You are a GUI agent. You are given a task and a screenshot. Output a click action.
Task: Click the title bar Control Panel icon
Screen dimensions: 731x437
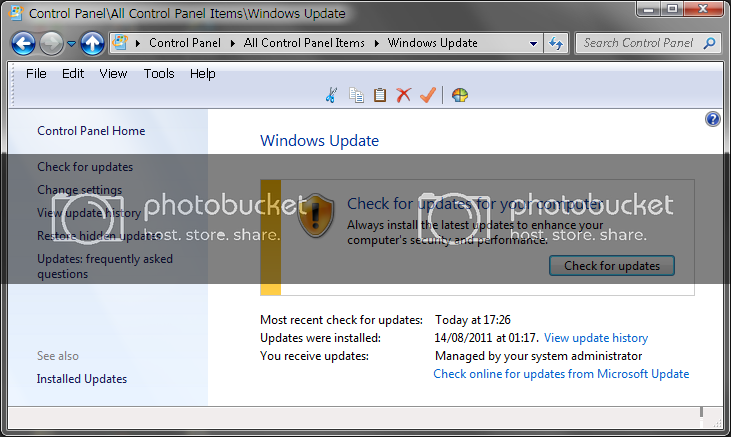point(15,13)
